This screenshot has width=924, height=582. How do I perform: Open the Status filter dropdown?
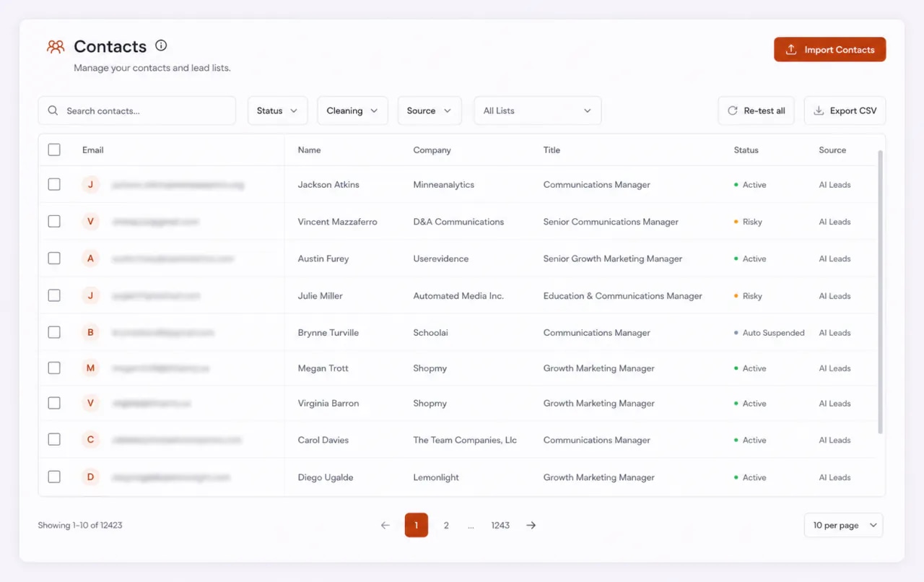coord(278,110)
